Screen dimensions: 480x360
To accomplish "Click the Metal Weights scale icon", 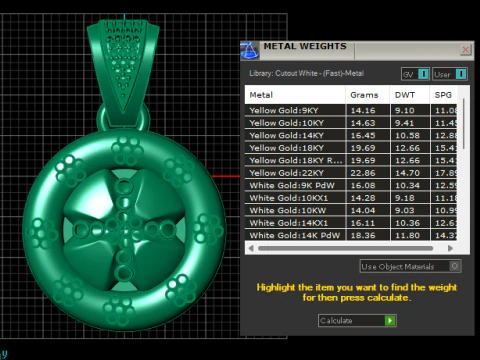I will 250,50.
